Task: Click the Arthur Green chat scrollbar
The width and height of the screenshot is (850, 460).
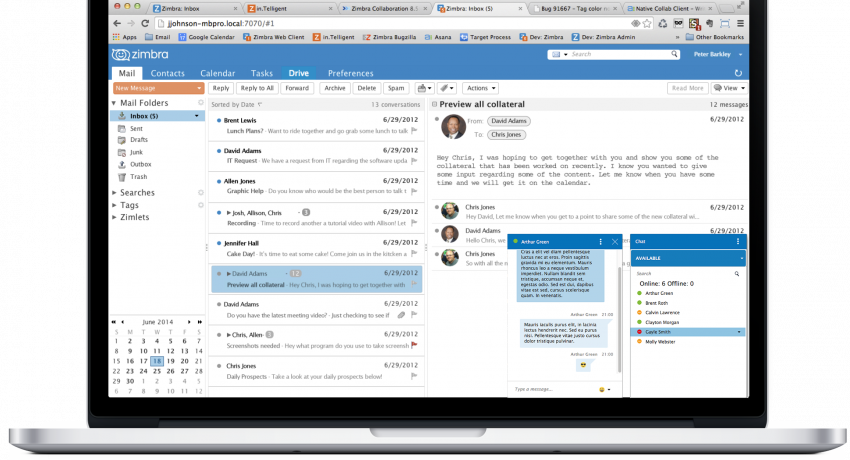Action: (x=620, y=320)
